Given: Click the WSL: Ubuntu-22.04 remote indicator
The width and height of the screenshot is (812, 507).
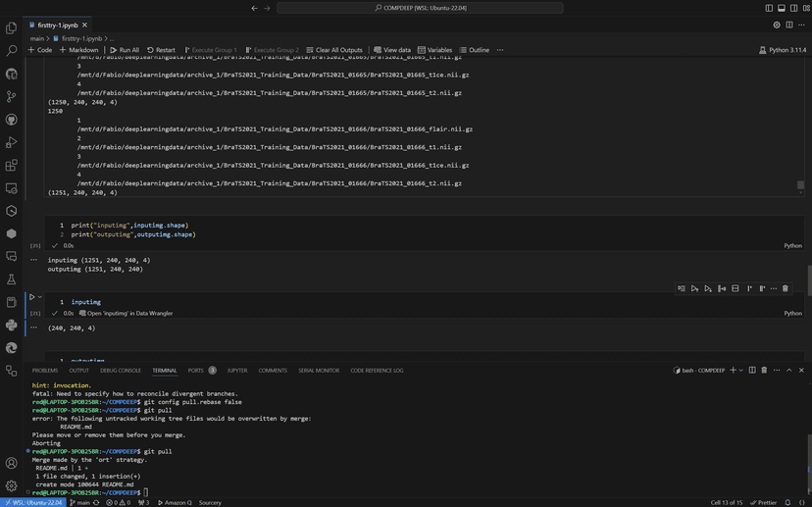Looking at the screenshot, I should [32, 502].
